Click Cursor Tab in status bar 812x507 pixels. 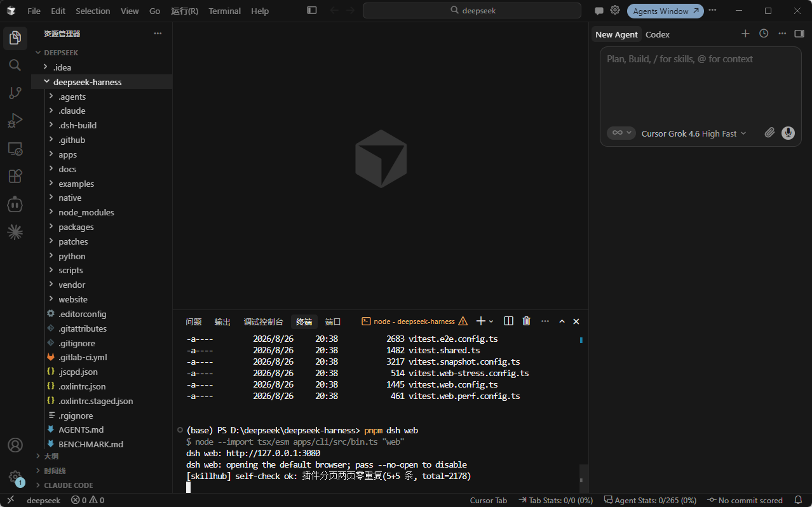488,500
